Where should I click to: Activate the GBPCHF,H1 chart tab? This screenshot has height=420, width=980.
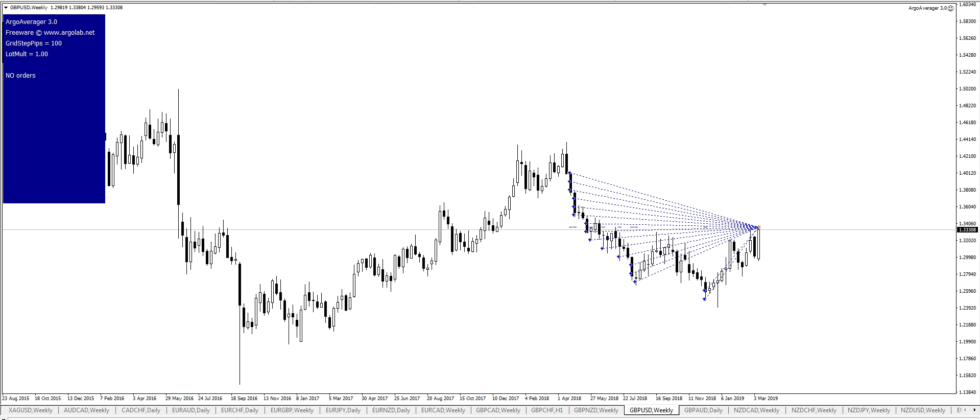(x=547, y=410)
